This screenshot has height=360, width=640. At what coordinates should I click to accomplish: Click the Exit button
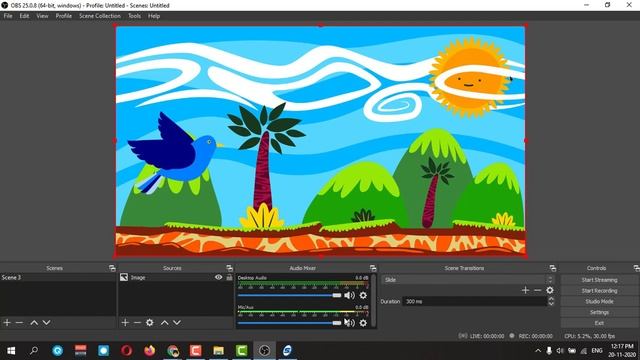point(599,323)
